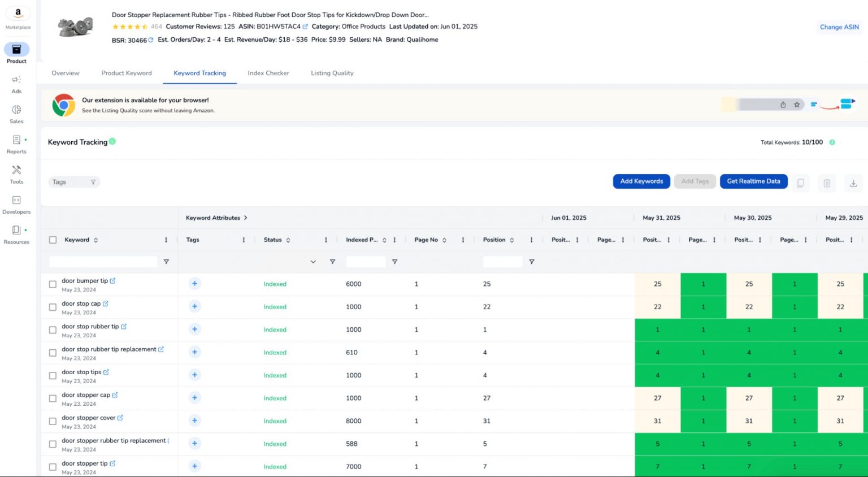Click the Add Keywords button
The height and width of the screenshot is (477, 868).
(641, 181)
